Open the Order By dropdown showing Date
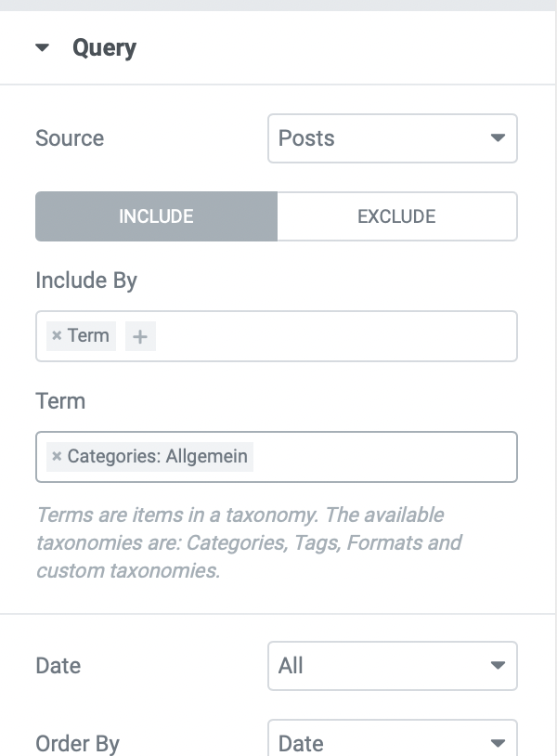The height and width of the screenshot is (756, 557). tap(392, 738)
